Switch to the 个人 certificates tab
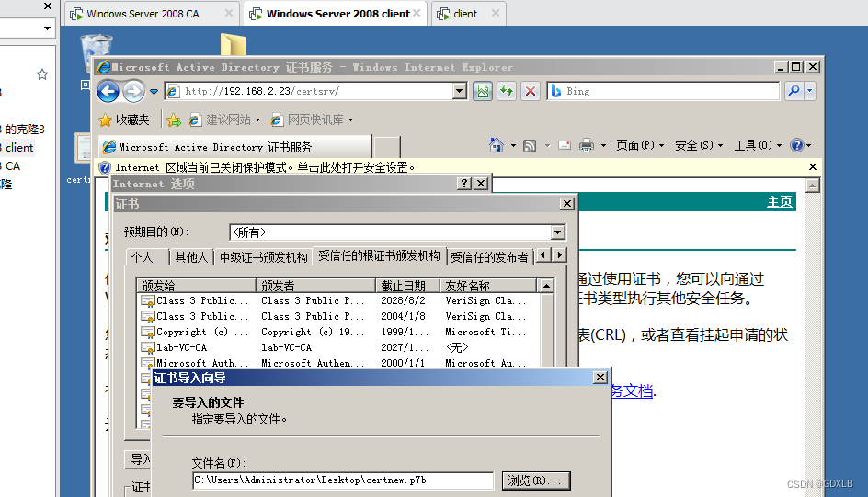 (147, 257)
